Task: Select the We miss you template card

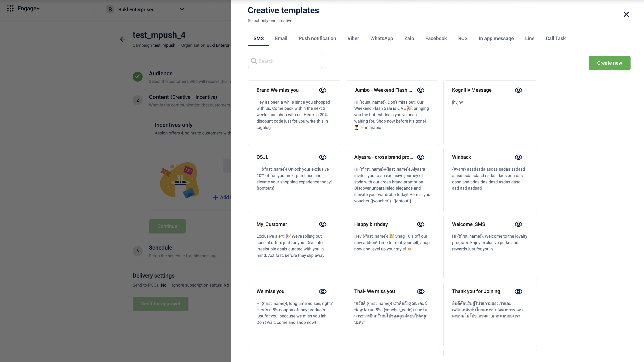Action: point(294,314)
